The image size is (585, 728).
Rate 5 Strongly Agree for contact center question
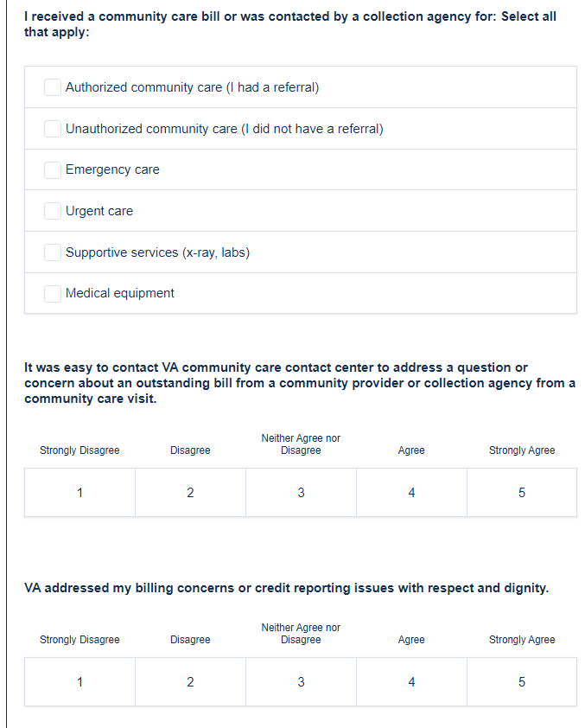click(x=522, y=493)
